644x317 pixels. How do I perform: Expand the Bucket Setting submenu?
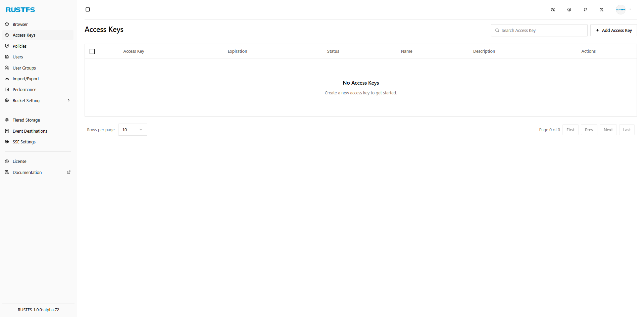click(x=38, y=100)
